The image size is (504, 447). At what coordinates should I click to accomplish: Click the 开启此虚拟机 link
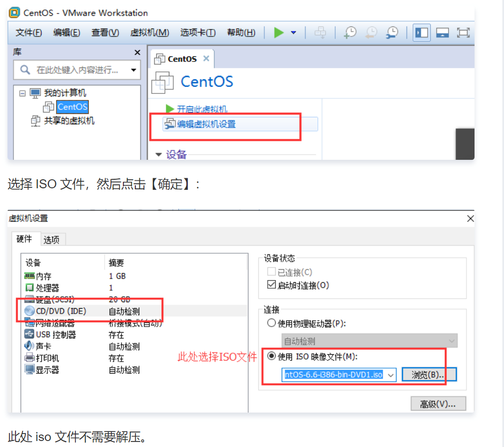[x=202, y=109]
